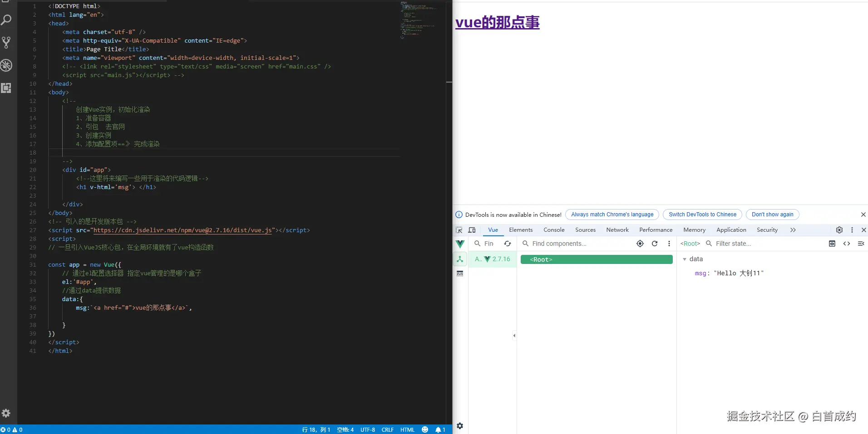Switch to the Elements tab
This screenshot has width=868, height=434.
[x=521, y=230]
